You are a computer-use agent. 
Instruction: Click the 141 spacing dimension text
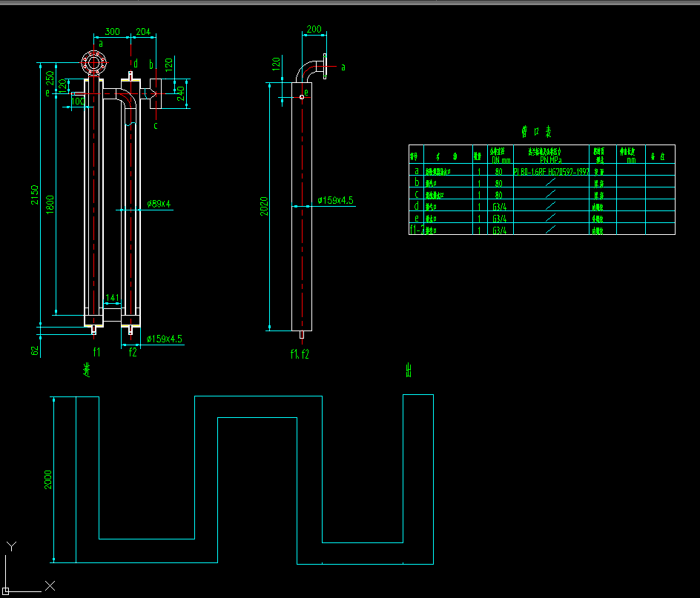(x=112, y=298)
